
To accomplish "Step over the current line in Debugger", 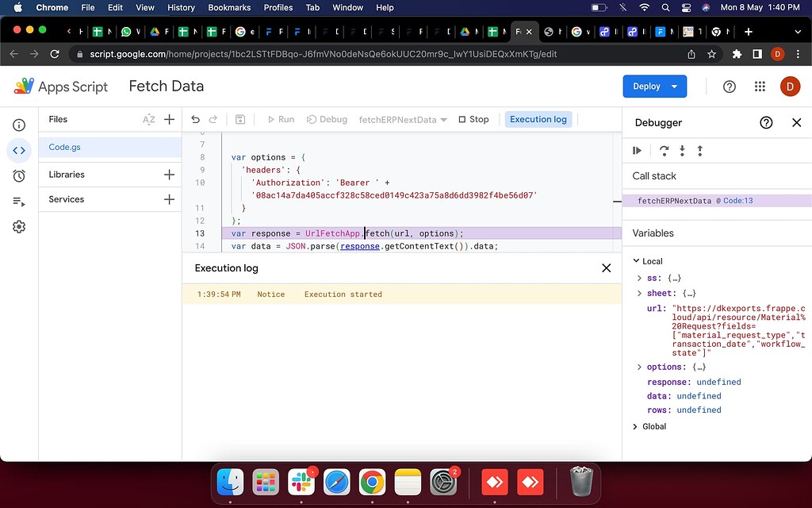I will (665, 150).
